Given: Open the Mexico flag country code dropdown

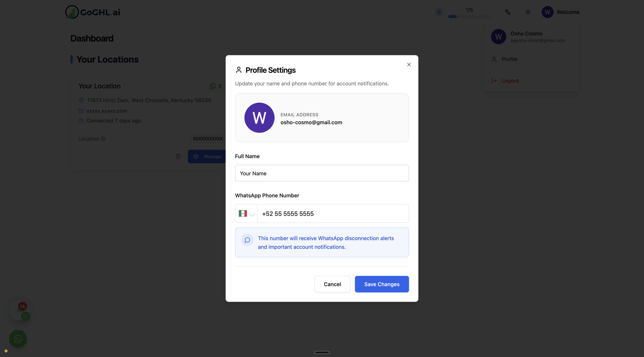Looking at the screenshot, I should coord(246,214).
